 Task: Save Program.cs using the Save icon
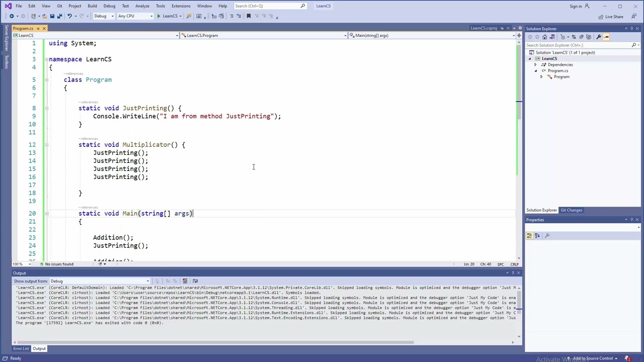pyautogui.click(x=52, y=16)
